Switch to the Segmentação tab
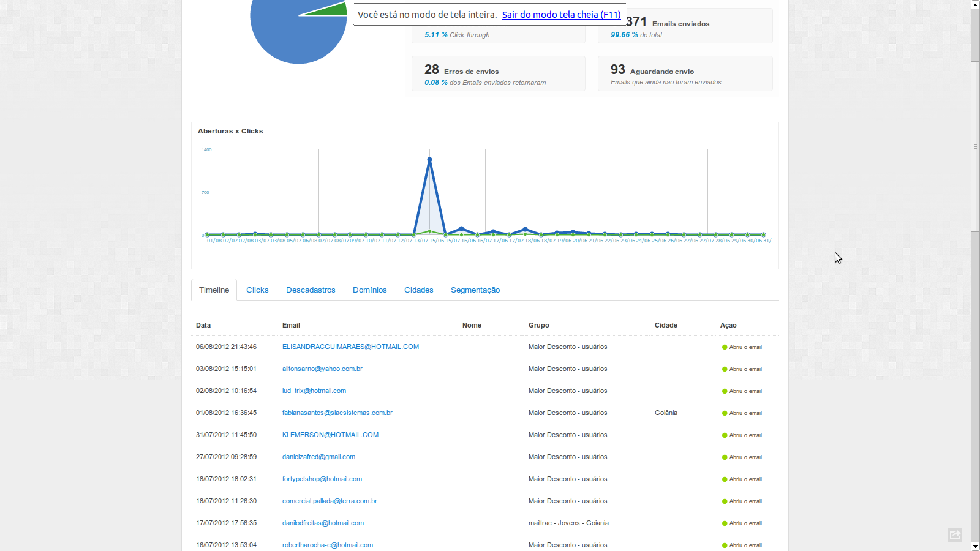 pyautogui.click(x=475, y=290)
